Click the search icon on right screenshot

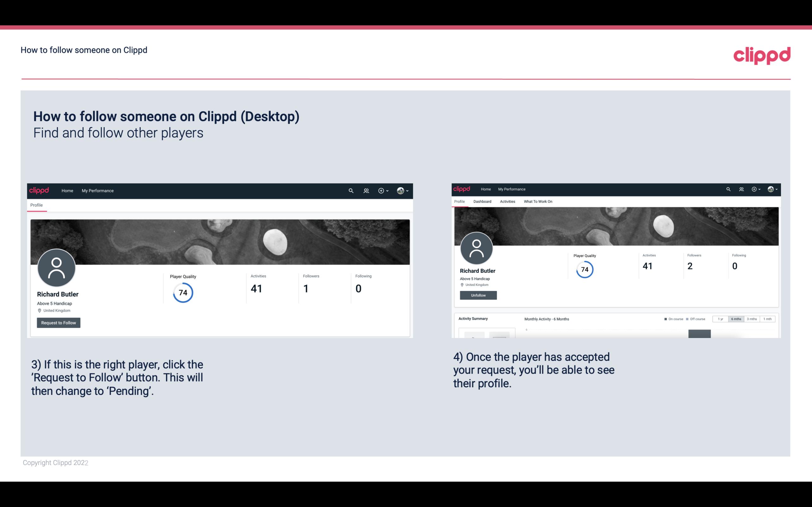728,189
